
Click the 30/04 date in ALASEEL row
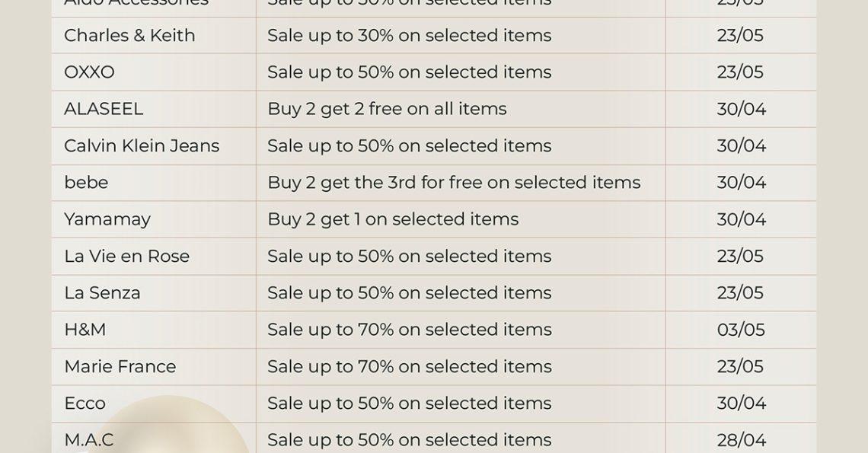[742, 109]
